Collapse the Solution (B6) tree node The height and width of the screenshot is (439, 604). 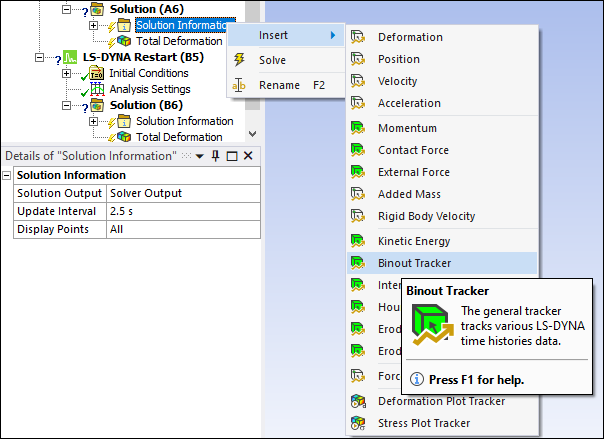[x=67, y=105]
